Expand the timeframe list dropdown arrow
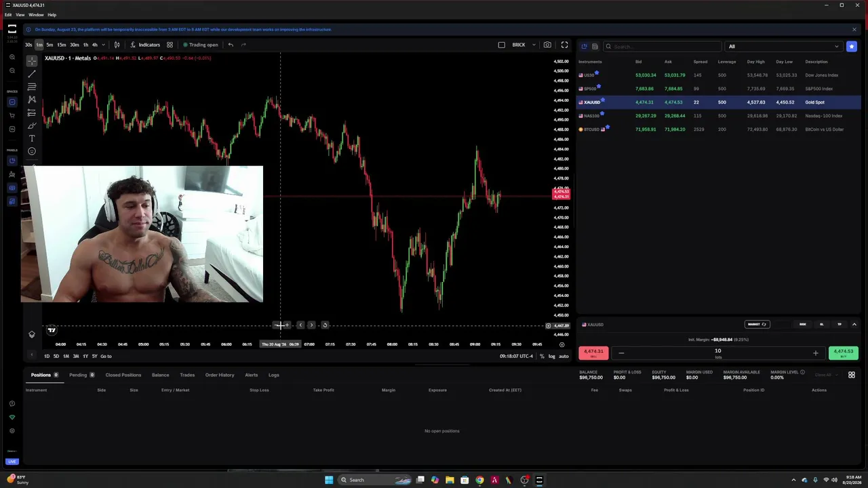This screenshot has height=488, width=868. (x=103, y=45)
